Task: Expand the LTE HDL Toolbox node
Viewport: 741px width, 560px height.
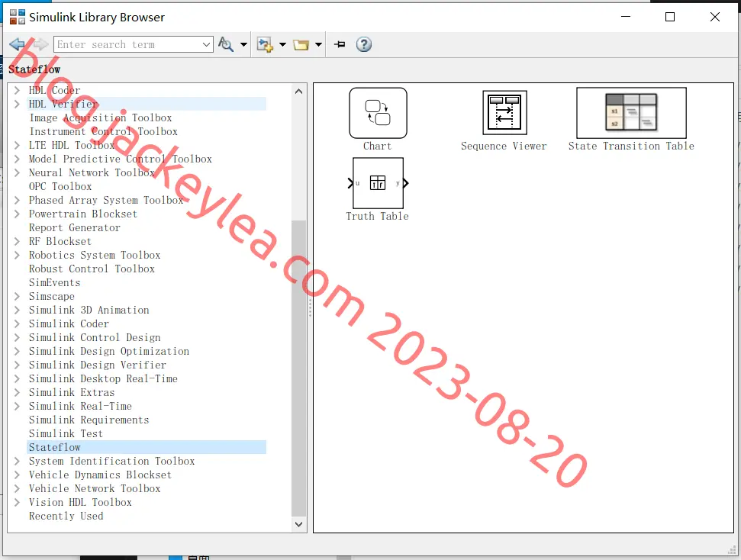Action: [17, 145]
